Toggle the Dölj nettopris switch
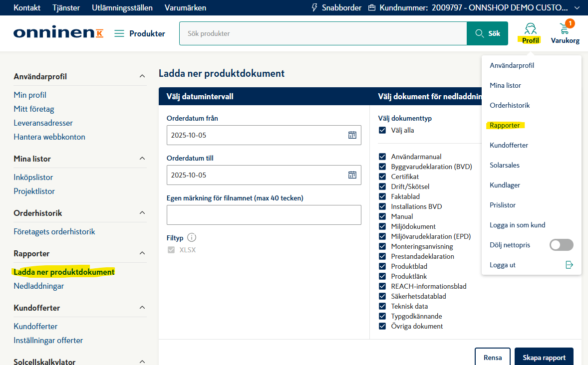 tap(562, 245)
